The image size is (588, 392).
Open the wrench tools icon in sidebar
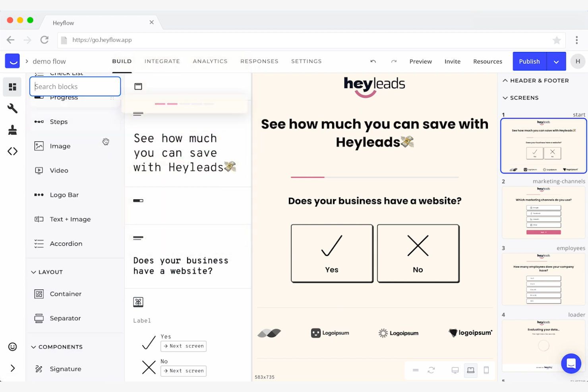(12, 108)
